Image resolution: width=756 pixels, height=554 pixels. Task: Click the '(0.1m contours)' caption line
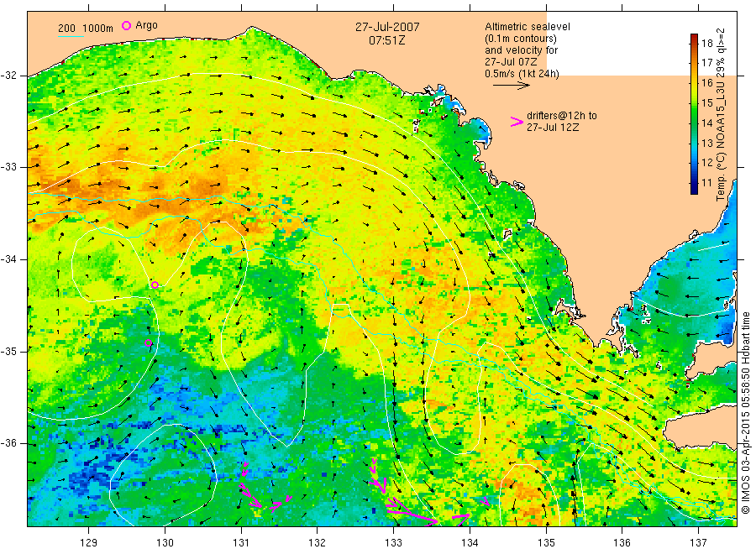point(521,39)
